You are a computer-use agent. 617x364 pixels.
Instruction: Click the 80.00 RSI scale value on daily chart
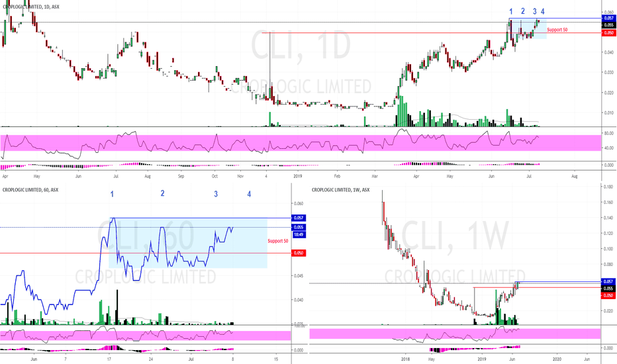pos(609,134)
